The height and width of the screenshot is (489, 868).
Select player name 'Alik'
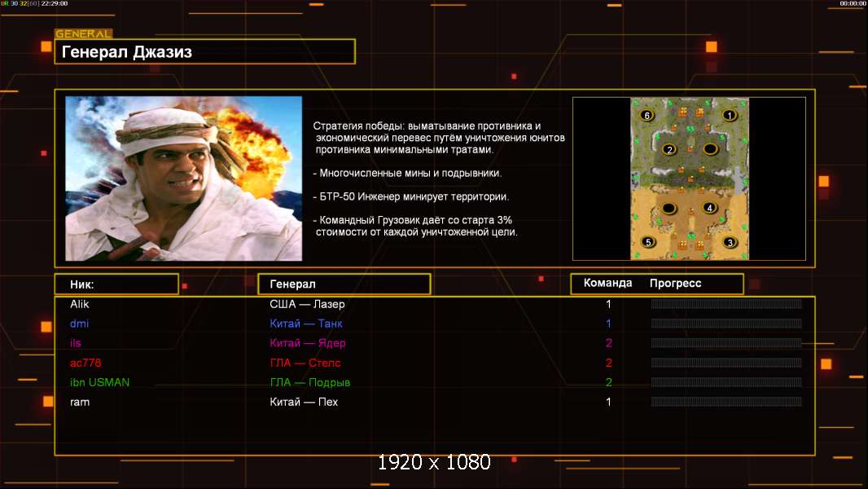pyautogui.click(x=80, y=304)
